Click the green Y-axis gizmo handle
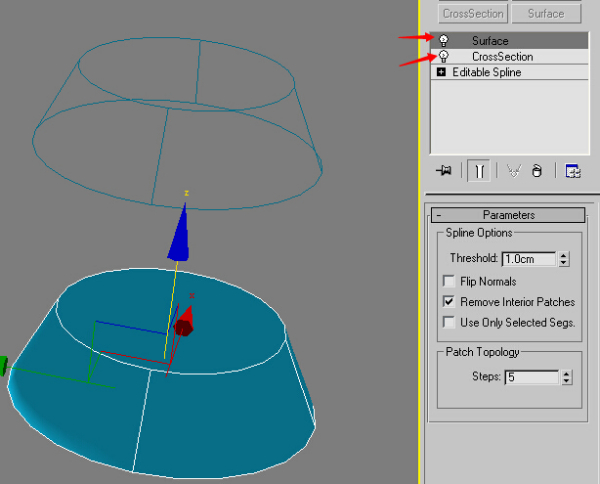The height and width of the screenshot is (484, 600). pyautogui.click(x=3, y=366)
